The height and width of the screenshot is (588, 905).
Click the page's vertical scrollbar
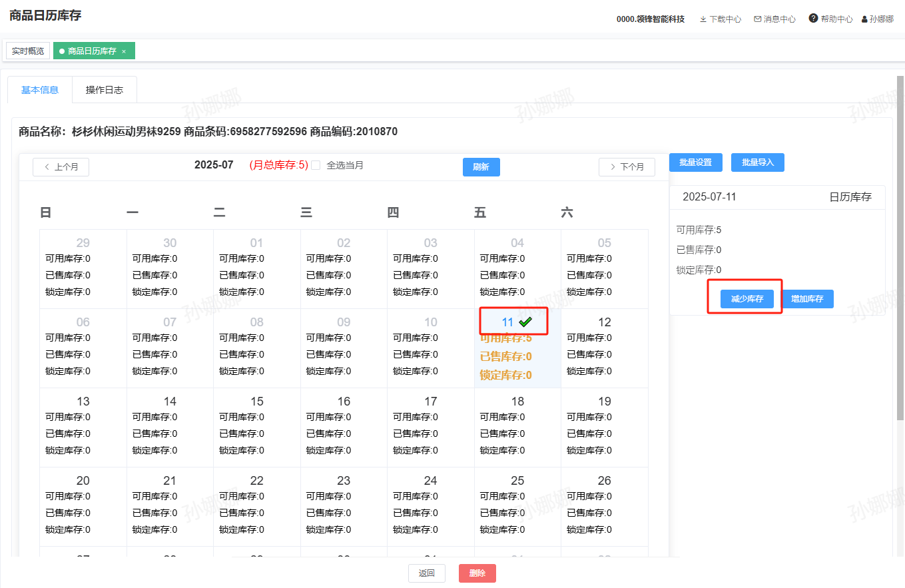(x=900, y=266)
